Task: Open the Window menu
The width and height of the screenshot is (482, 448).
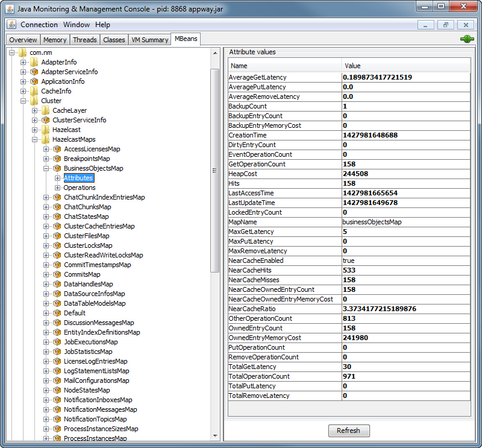Action: click(77, 25)
